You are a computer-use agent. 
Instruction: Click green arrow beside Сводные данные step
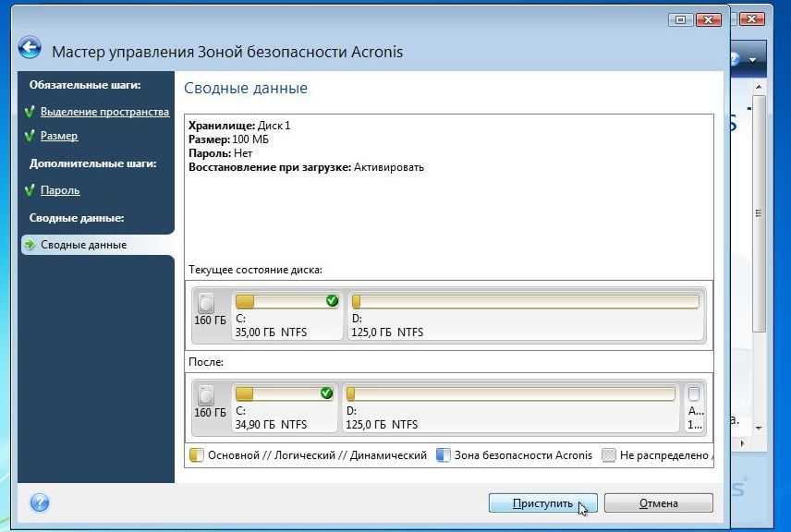(x=30, y=245)
